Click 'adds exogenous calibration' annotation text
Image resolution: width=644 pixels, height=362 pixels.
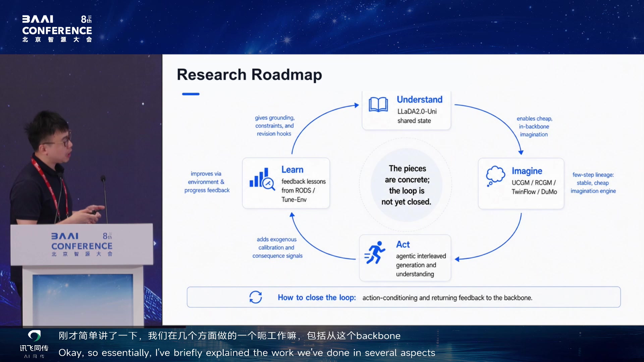point(277,247)
